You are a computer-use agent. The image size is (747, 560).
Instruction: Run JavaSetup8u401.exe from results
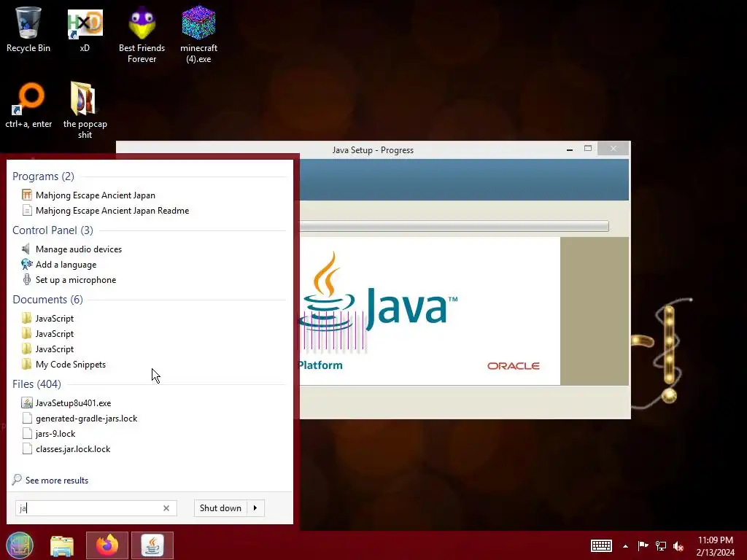pyautogui.click(x=66, y=402)
